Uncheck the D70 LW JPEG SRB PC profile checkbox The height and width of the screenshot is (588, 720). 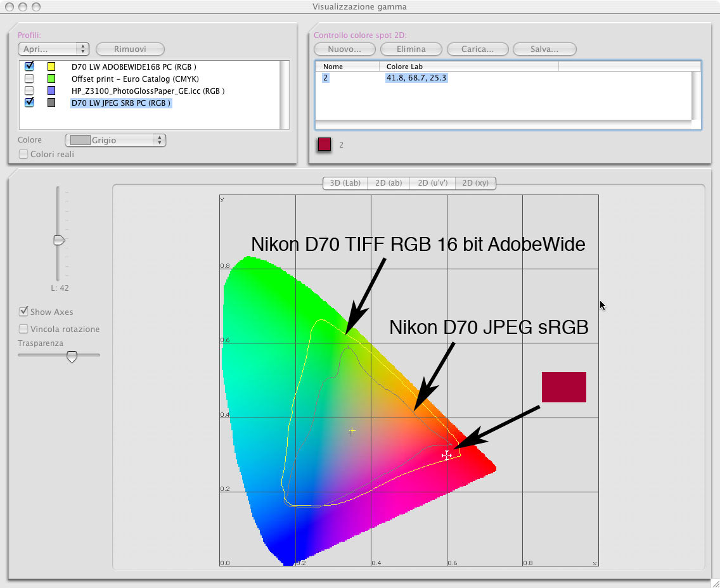pos(29,103)
